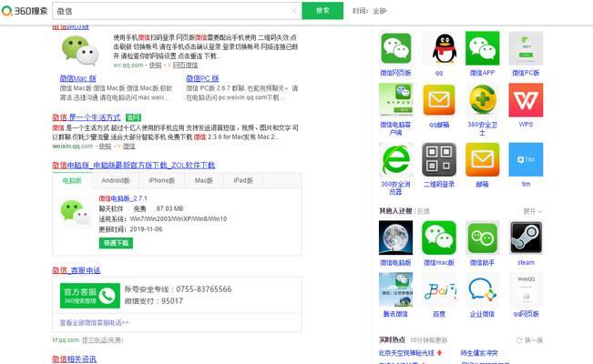Open hot topic 北京天空现神秘光线
The image size is (593, 364).
[406, 353]
